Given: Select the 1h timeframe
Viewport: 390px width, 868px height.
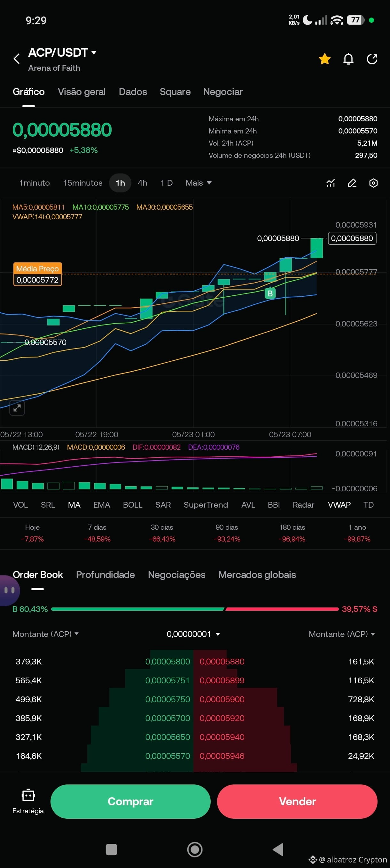Looking at the screenshot, I should pyautogui.click(x=120, y=183).
